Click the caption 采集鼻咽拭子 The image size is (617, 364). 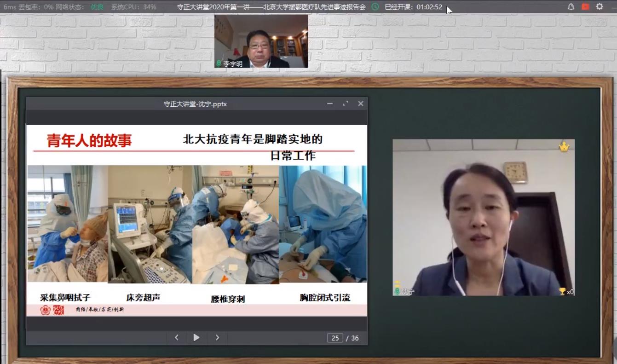65,297
